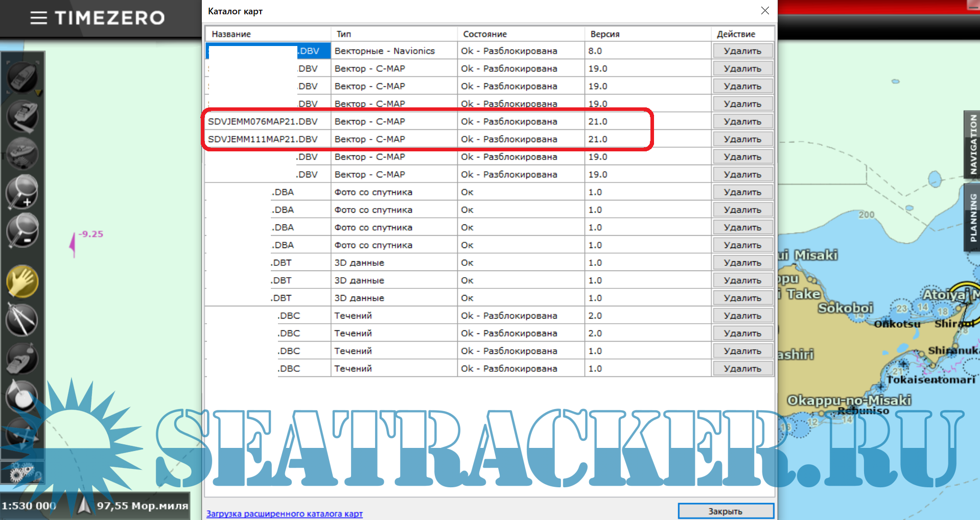Open the TIMEZERO hamburger menu
The height and width of the screenshot is (520, 980).
tap(38, 18)
